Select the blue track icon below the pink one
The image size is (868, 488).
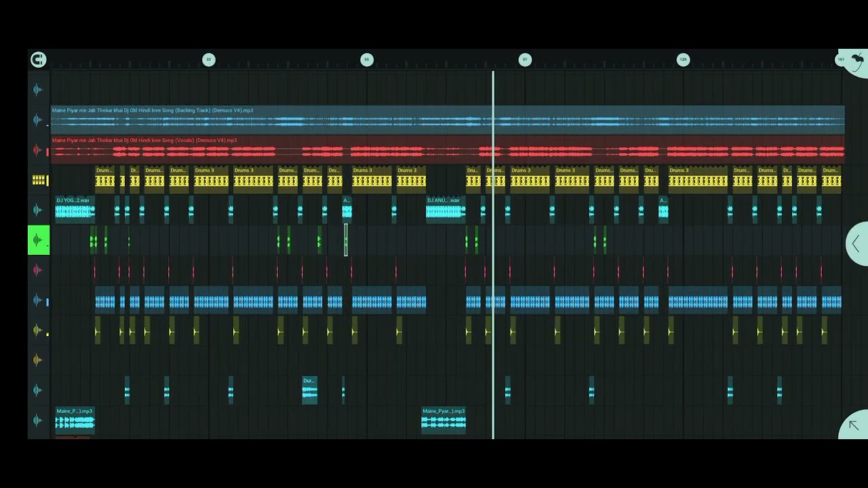point(38,300)
